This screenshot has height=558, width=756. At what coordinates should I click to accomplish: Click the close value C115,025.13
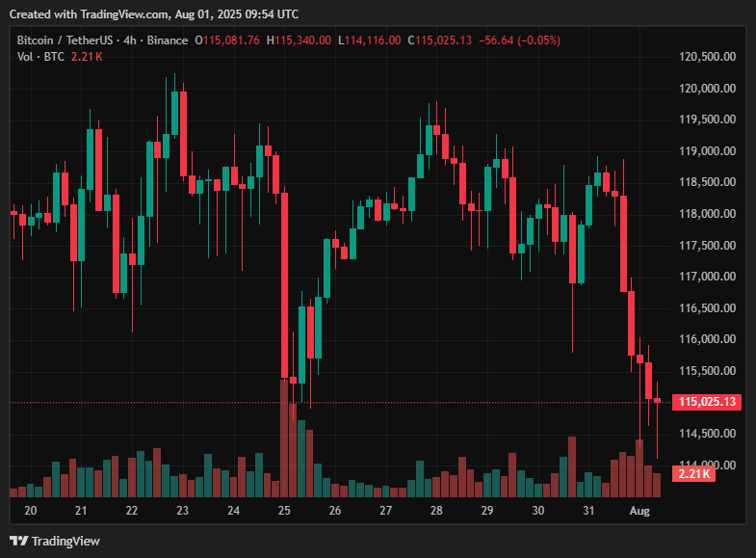tap(439, 40)
